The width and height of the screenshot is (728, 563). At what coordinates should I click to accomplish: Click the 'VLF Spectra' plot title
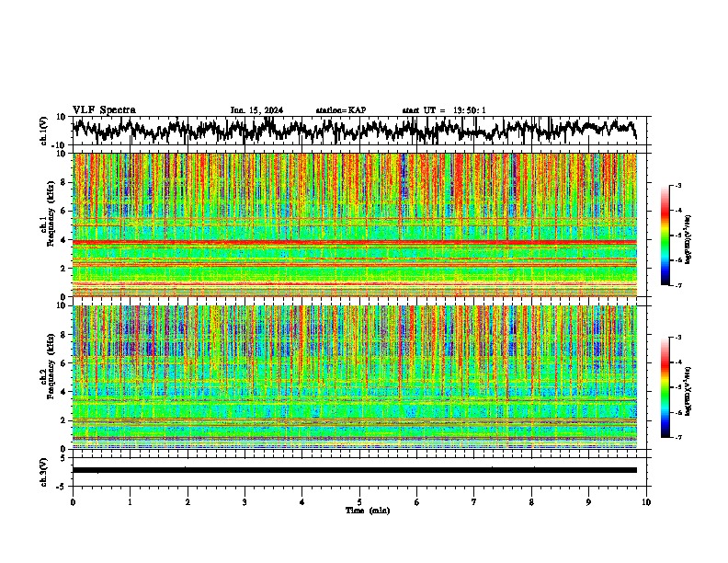coord(104,110)
